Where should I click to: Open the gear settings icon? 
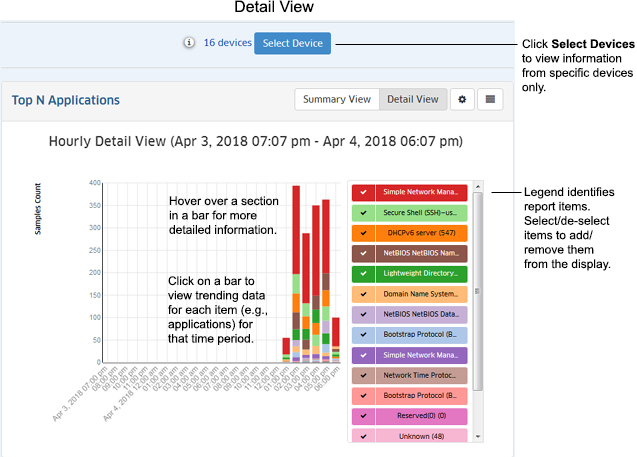tap(462, 100)
